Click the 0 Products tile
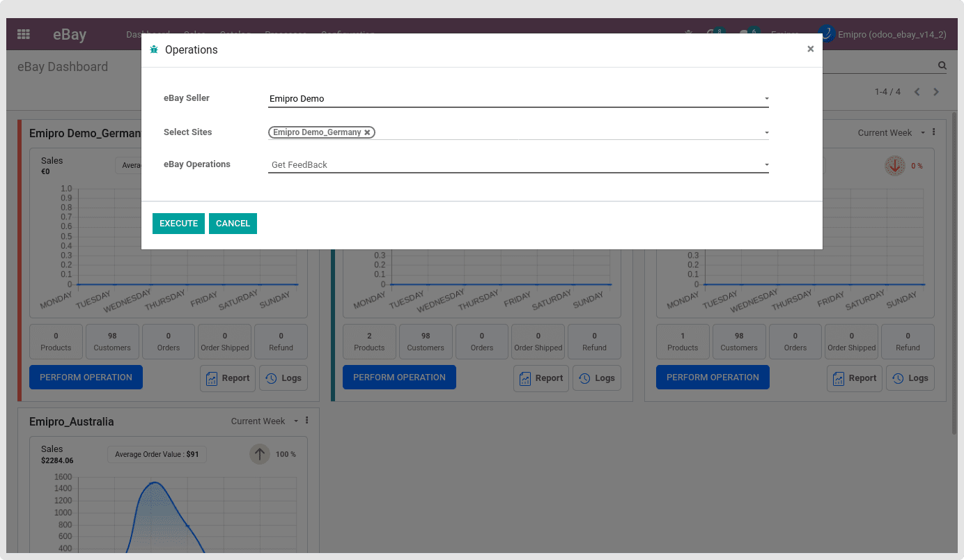 coord(56,341)
